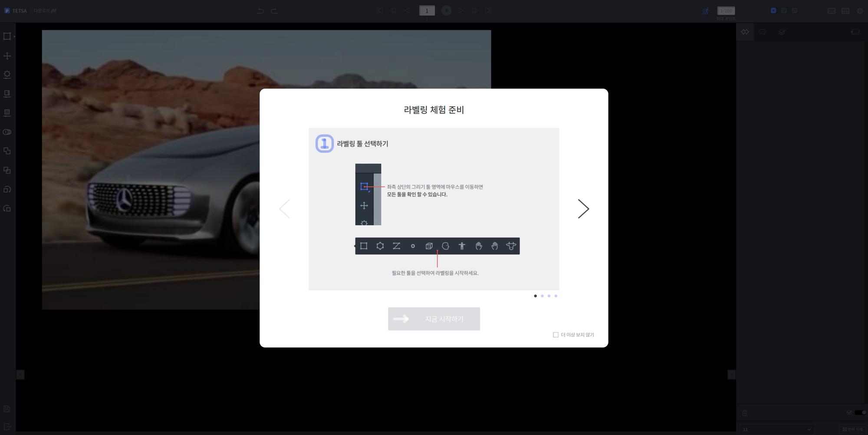Viewport: 868px width, 435px height.
Task: Open the dropdown showing 11
Action: click(777, 429)
